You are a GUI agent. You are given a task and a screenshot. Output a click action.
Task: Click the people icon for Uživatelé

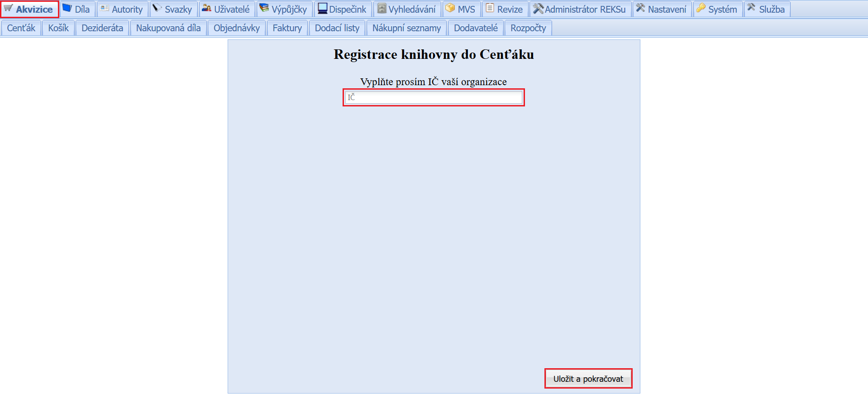(x=206, y=8)
